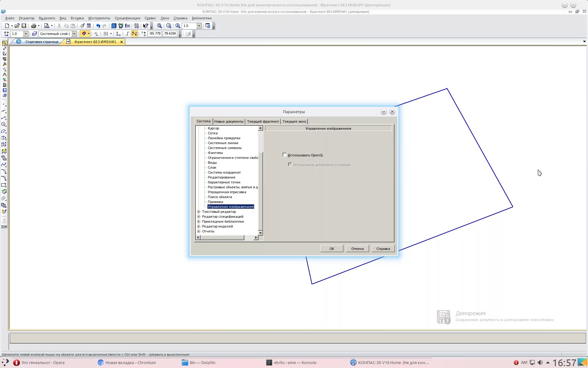Open the f(x) variables icon
This screenshot has width=588, height=368.
128,26
